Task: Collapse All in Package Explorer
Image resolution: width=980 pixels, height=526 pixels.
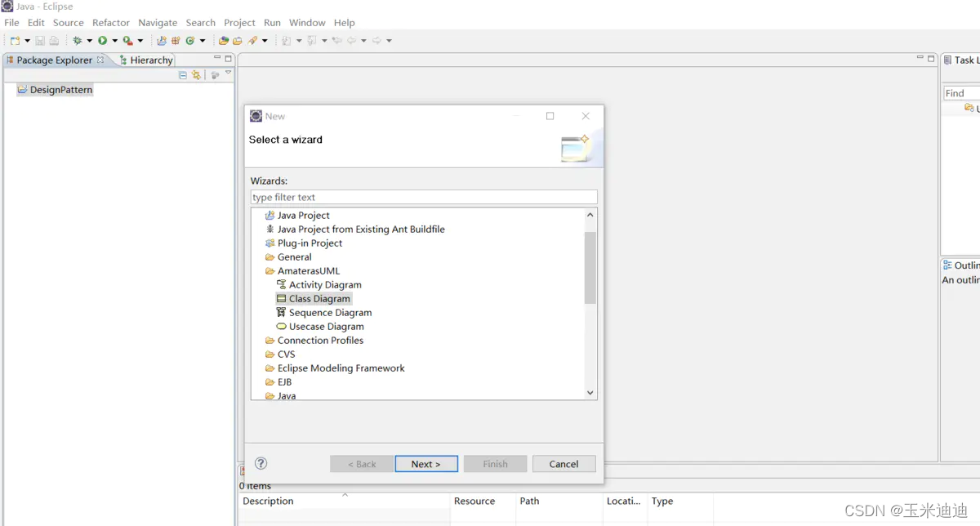Action: tap(183, 75)
